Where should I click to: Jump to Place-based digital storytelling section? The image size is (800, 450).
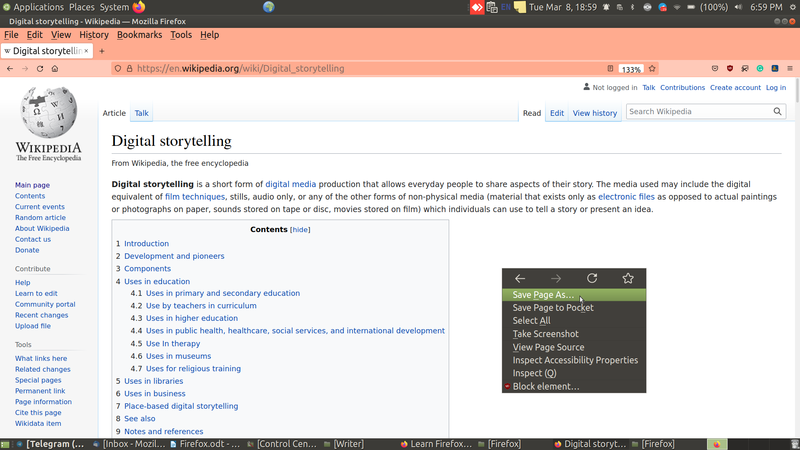tap(181, 406)
